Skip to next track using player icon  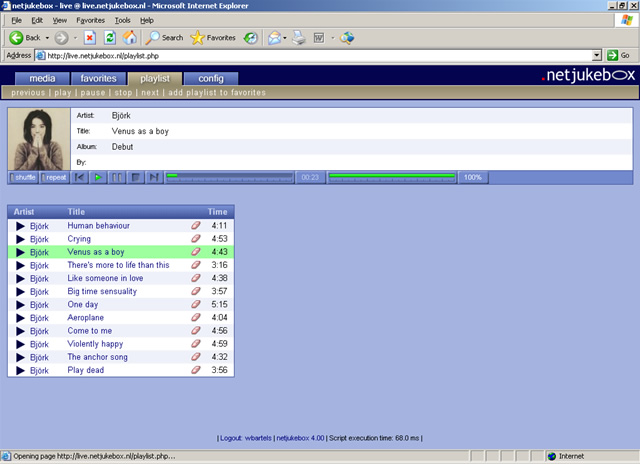point(153,177)
